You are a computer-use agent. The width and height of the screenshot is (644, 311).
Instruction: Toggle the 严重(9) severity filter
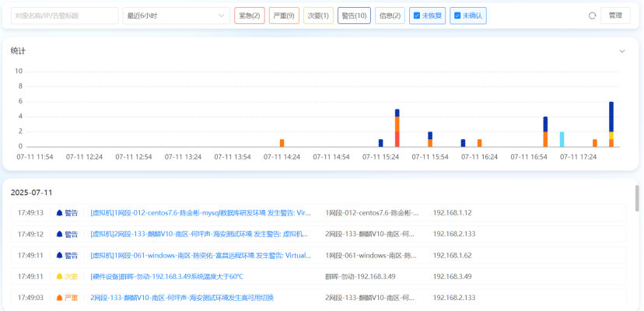coord(284,16)
